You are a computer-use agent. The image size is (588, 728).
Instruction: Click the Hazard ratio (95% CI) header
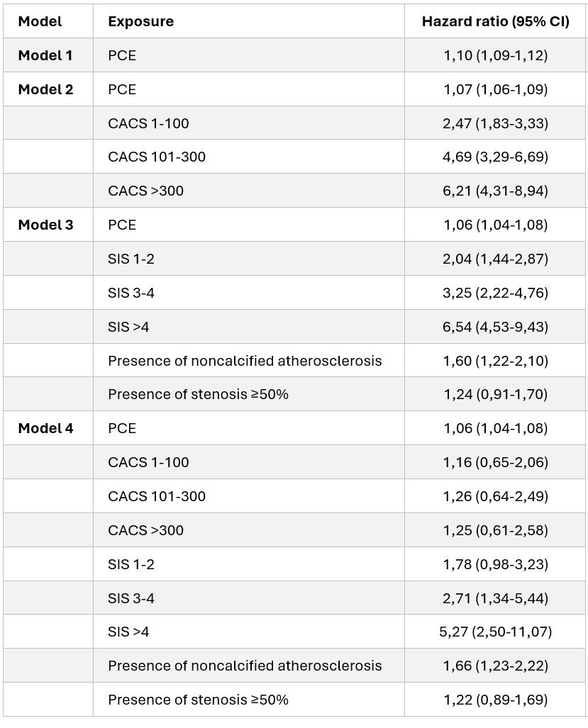point(495,21)
